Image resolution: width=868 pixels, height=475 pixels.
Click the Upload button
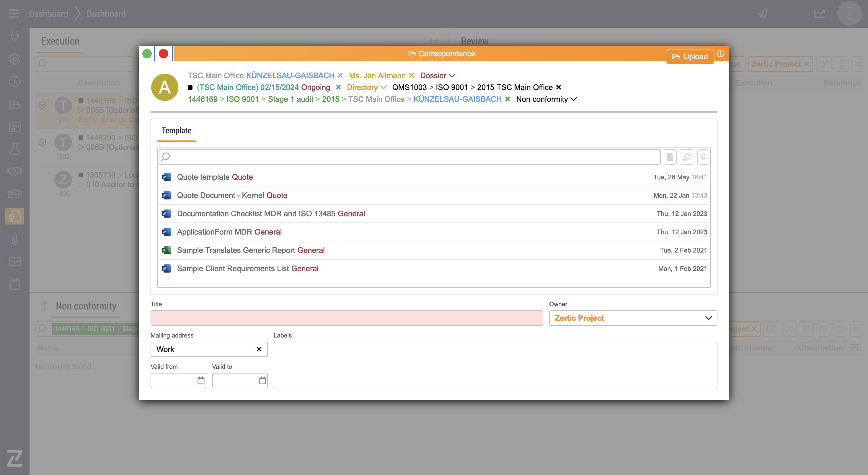point(690,57)
